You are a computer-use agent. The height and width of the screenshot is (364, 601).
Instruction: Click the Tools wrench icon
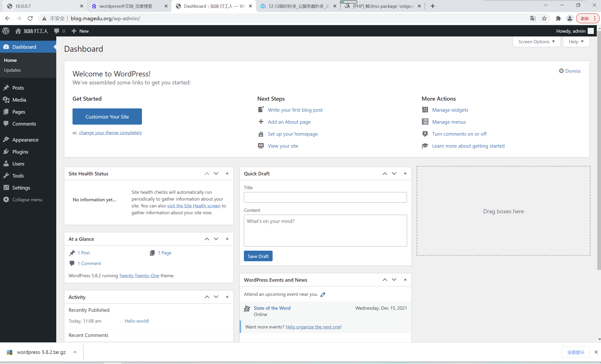[6, 175]
